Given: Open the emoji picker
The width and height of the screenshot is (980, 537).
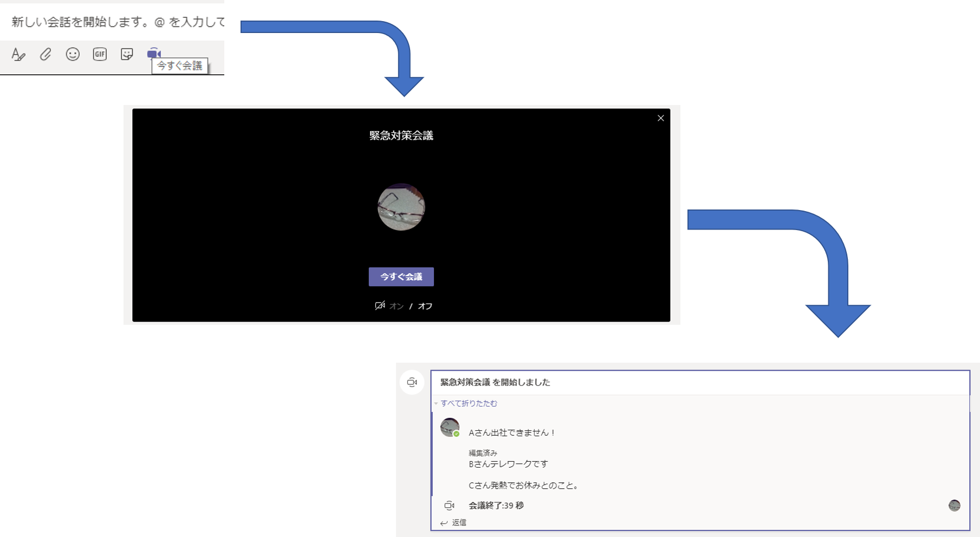Looking at the screenshot, I should (x=72, y=54).
